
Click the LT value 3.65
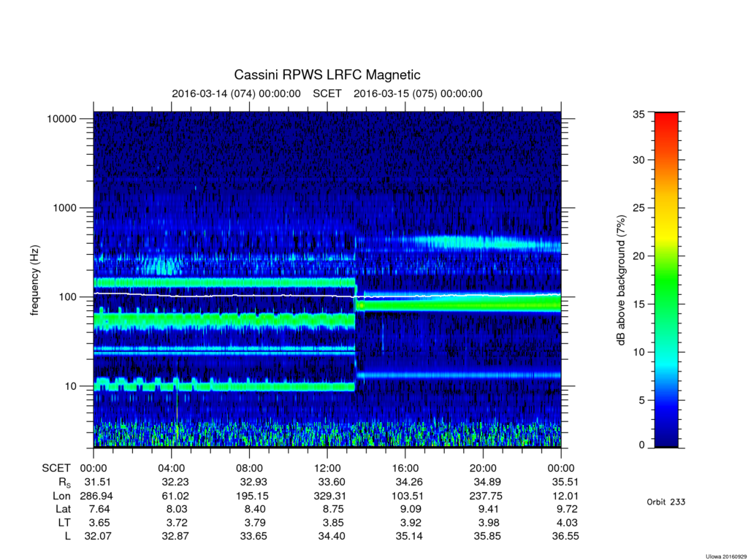[100, 523]
